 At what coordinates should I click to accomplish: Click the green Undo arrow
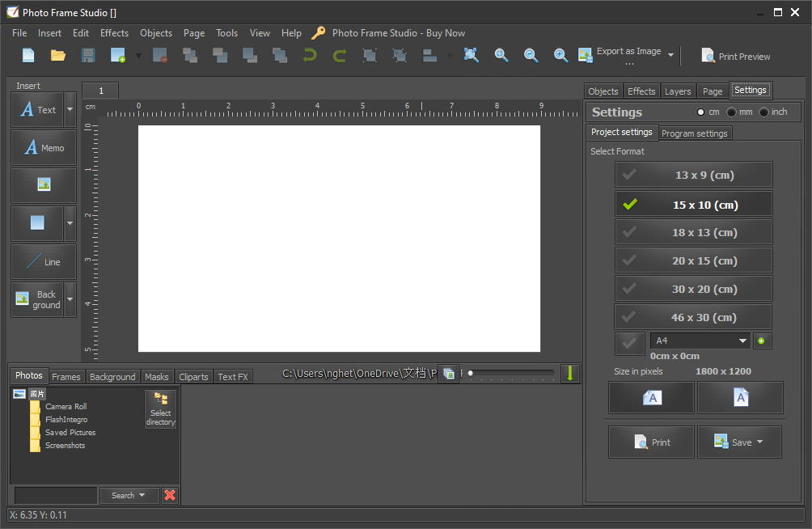click(309, 55)
